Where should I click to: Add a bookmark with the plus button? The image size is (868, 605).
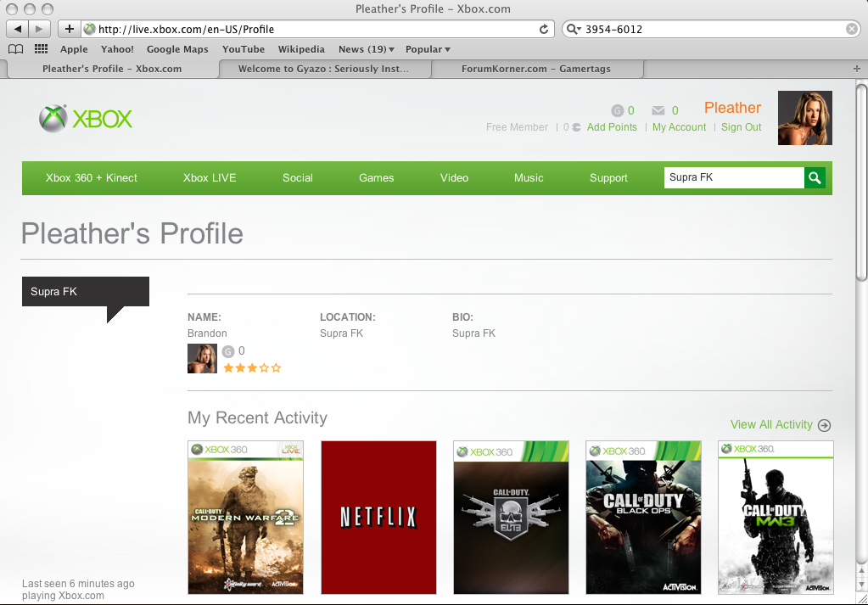70,29
